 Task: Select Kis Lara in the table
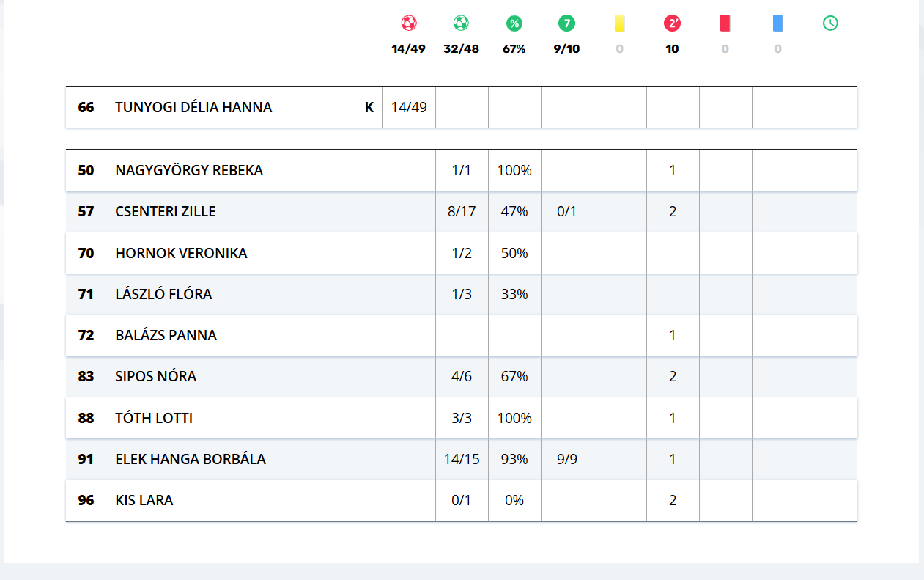point(144,500)
